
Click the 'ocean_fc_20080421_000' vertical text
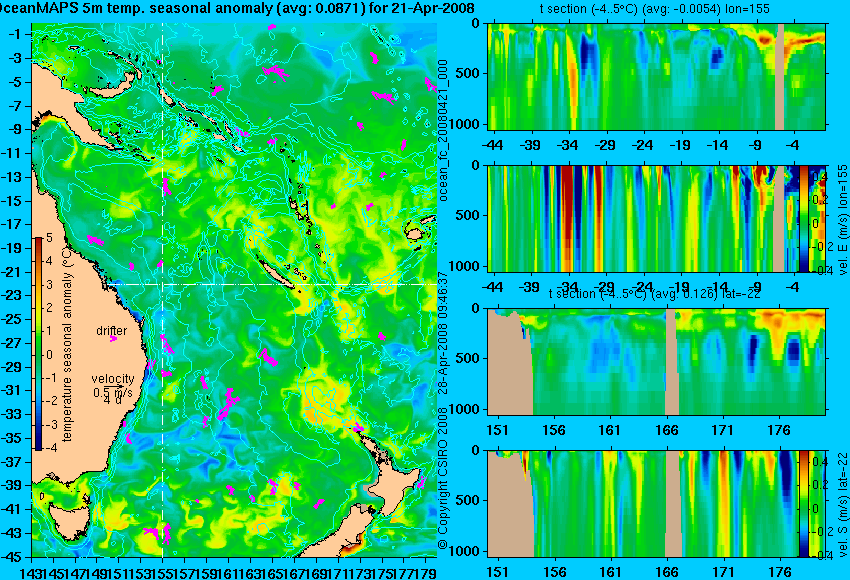[443, 131]
